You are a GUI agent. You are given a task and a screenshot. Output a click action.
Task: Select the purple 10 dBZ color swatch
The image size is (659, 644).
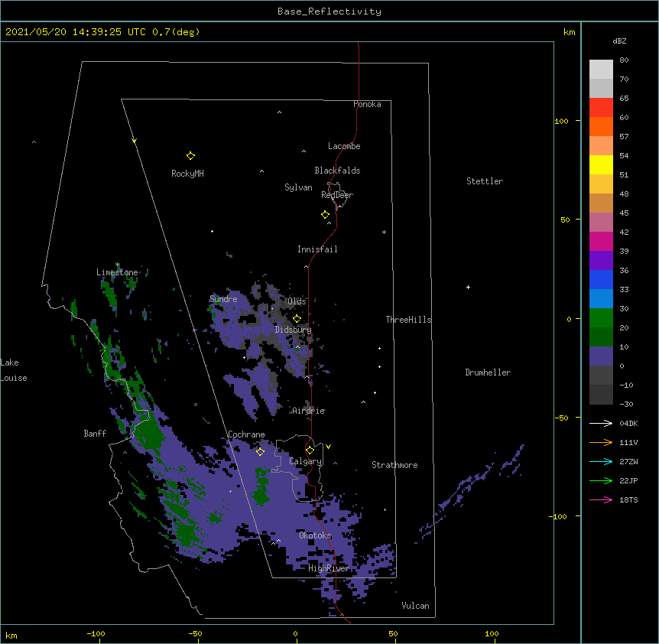click(601, 356)
